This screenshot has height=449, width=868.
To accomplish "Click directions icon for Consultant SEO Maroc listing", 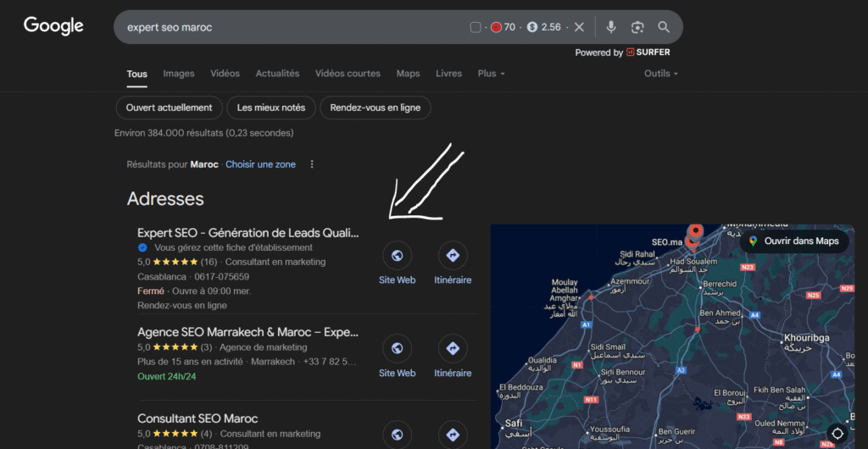I will click(x=453, y=435).
